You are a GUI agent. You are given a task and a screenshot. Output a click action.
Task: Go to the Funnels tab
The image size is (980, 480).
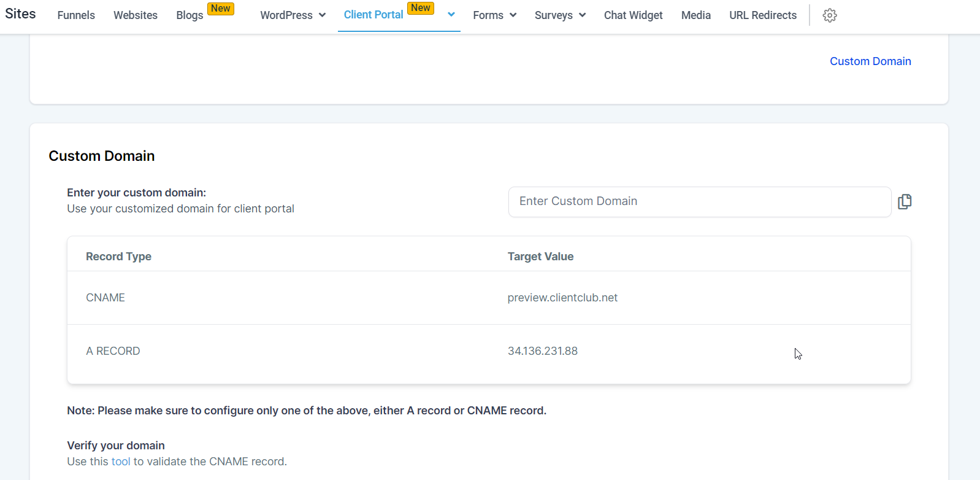pos(76,15)
